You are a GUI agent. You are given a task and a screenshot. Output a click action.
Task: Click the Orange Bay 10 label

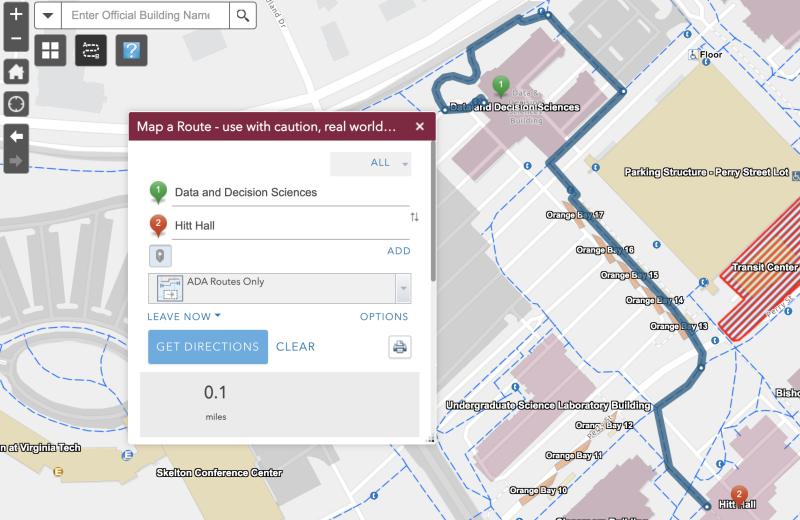(538, 490)
